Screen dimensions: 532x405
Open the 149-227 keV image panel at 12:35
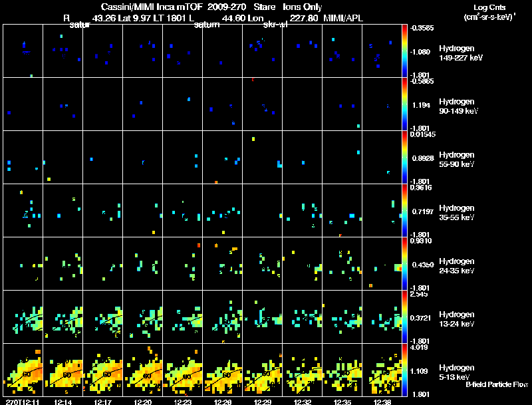coord(342,51)
